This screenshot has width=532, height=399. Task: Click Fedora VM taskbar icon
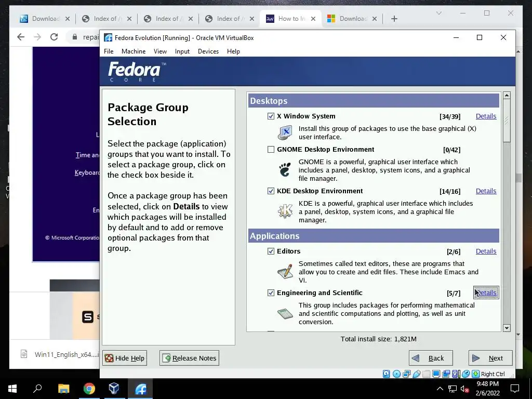(140, 389)
